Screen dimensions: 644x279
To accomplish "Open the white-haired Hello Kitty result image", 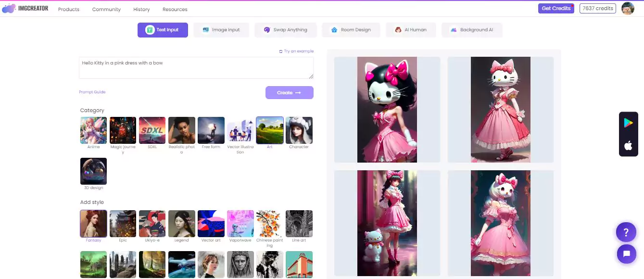I will coord(501,223).
